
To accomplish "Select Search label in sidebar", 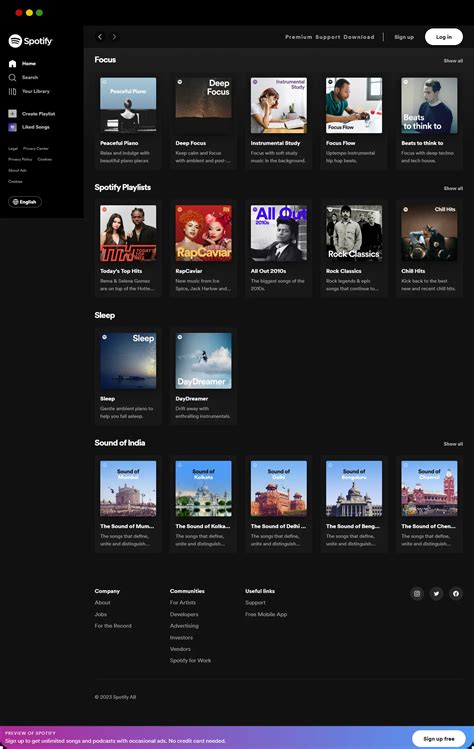I will tap(30, 77).
